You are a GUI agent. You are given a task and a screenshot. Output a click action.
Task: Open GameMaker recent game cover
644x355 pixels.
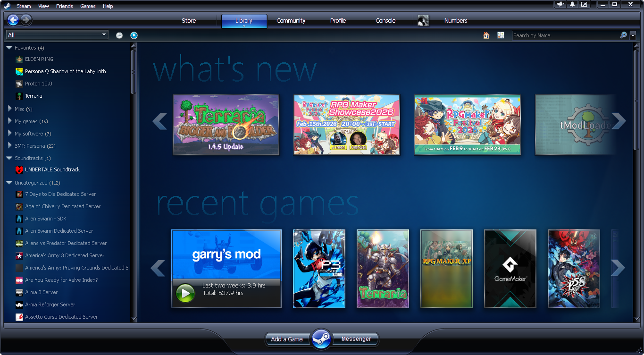coord(510,269)
